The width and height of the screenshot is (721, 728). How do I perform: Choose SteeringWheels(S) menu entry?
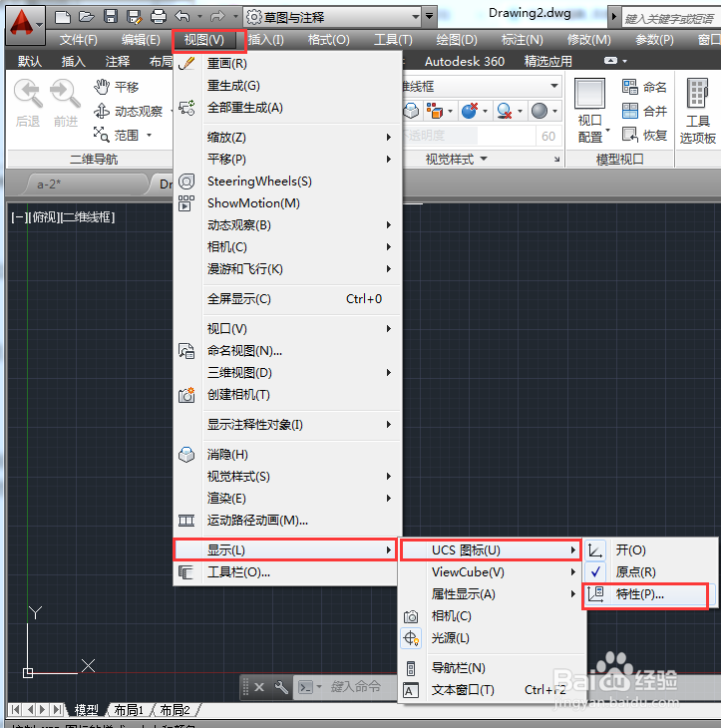(x=288, y=182)
